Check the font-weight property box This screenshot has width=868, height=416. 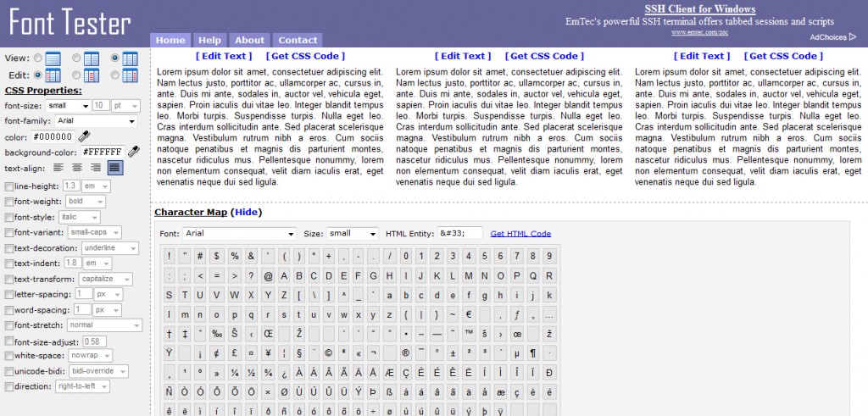click(x=9, y=202)
